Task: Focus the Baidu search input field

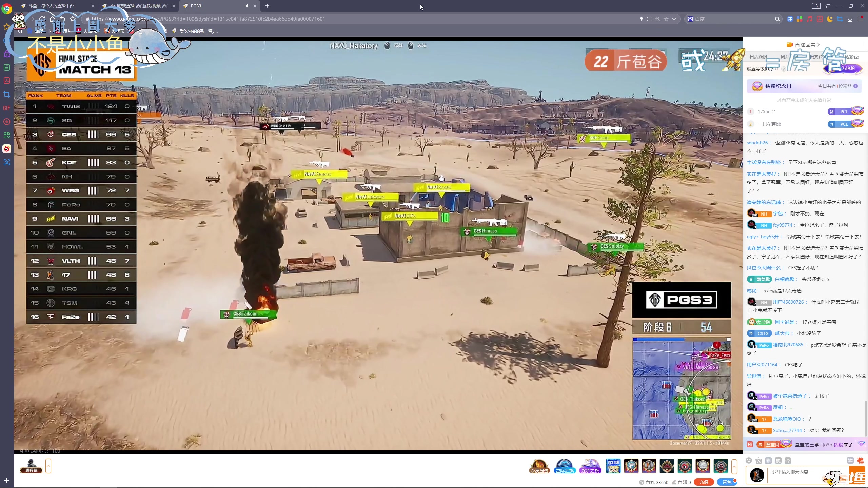Action: (x=732, y=19)
